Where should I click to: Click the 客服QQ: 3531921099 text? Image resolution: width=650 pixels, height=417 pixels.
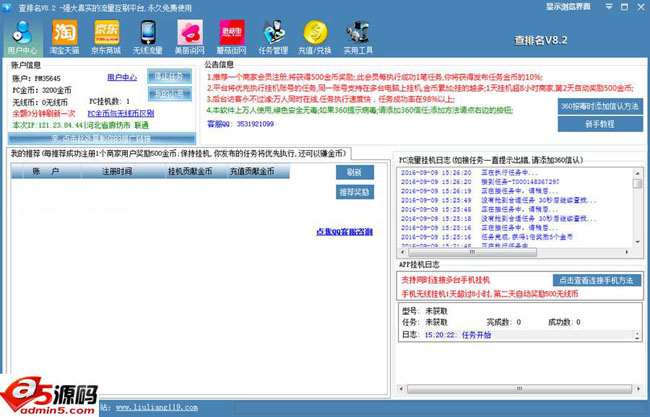coord(240,124)
